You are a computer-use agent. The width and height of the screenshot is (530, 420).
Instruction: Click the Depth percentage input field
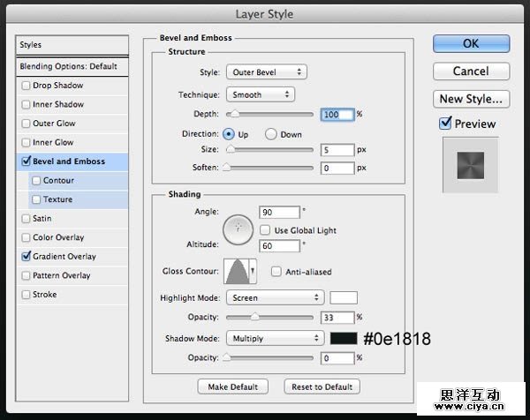[337, 115]
